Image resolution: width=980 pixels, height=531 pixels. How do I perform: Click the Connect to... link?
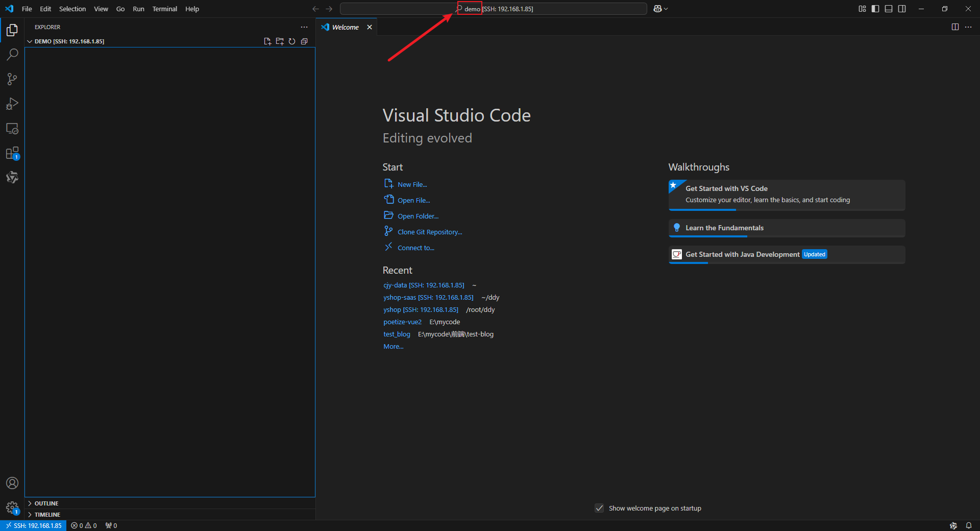(416, 248)
